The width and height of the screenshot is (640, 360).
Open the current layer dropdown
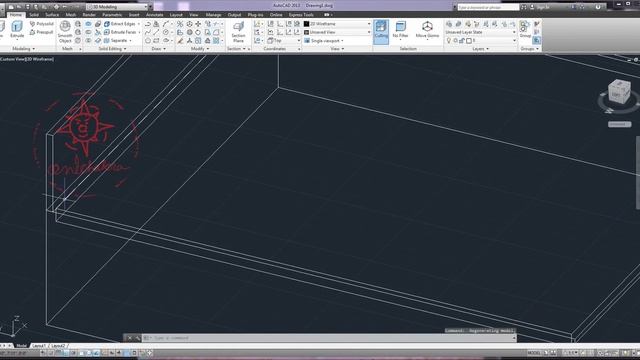click(480, 41)
